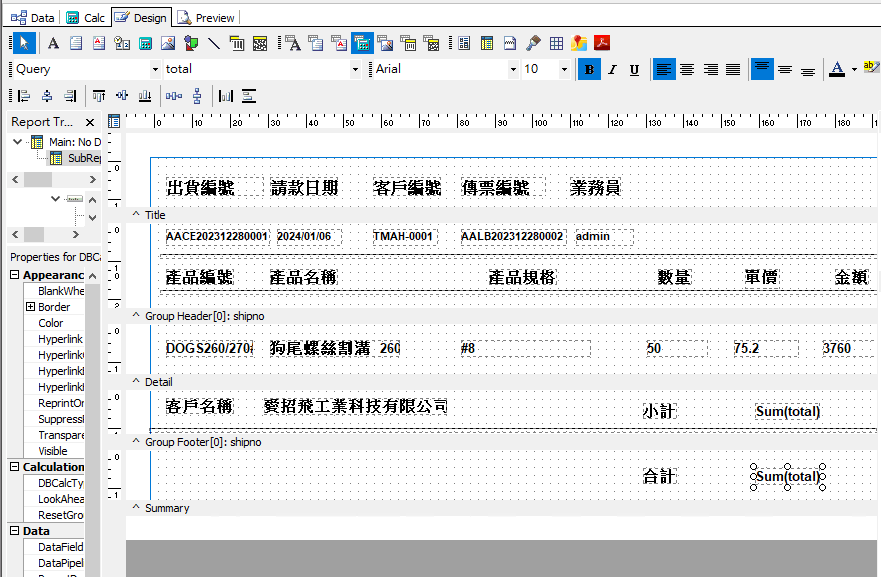Select the SubReport tree node
Image resolution: width=881 pixels, height=577 pixels.
[x=76, y=158]
